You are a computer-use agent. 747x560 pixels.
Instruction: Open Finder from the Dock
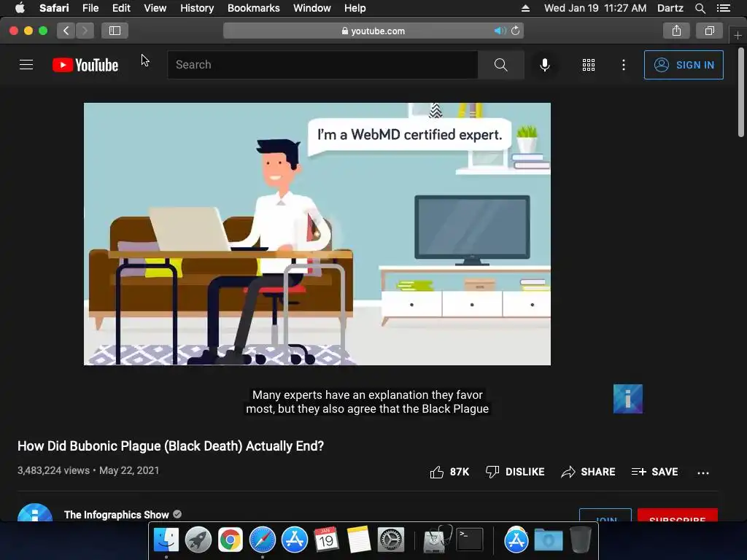click(166, 540)
